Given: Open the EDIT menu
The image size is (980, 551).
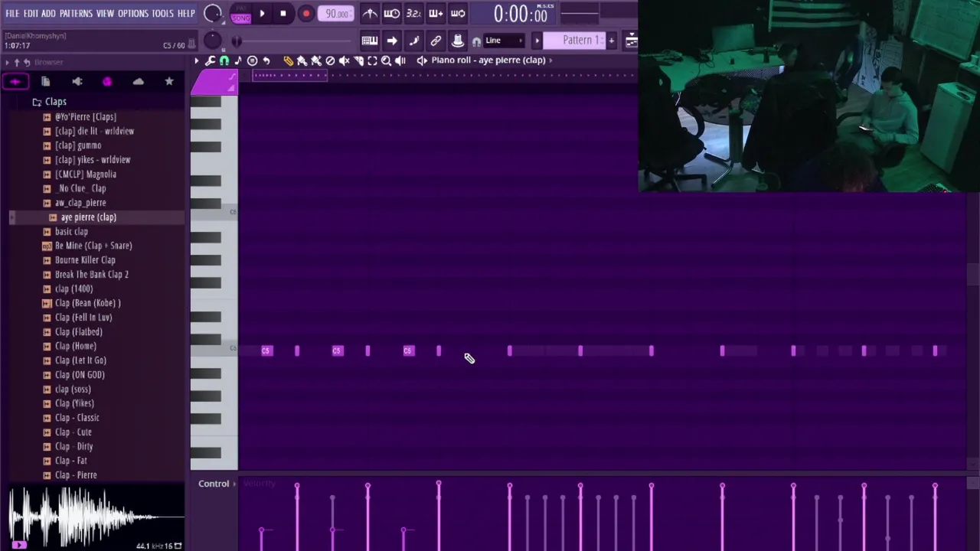Looking at the screenshot, I should [x=31, y=14].
